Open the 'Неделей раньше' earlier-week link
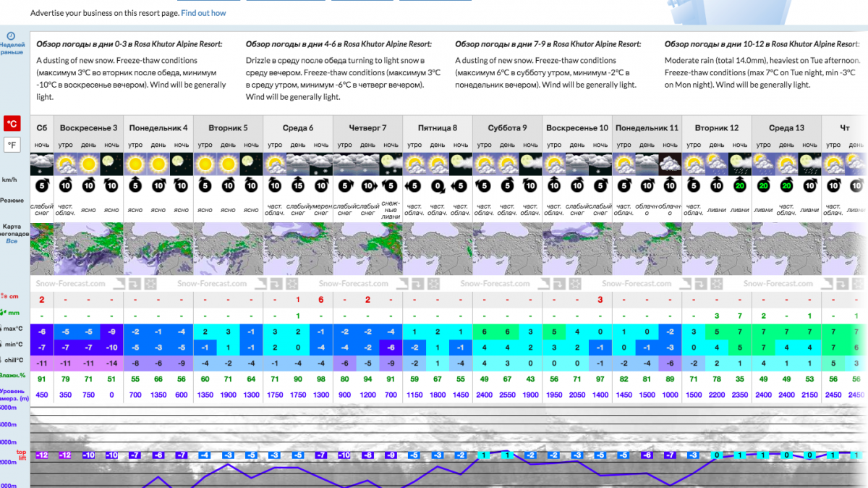This screenshot has width=868, height=488. click(x=12, y=43)
